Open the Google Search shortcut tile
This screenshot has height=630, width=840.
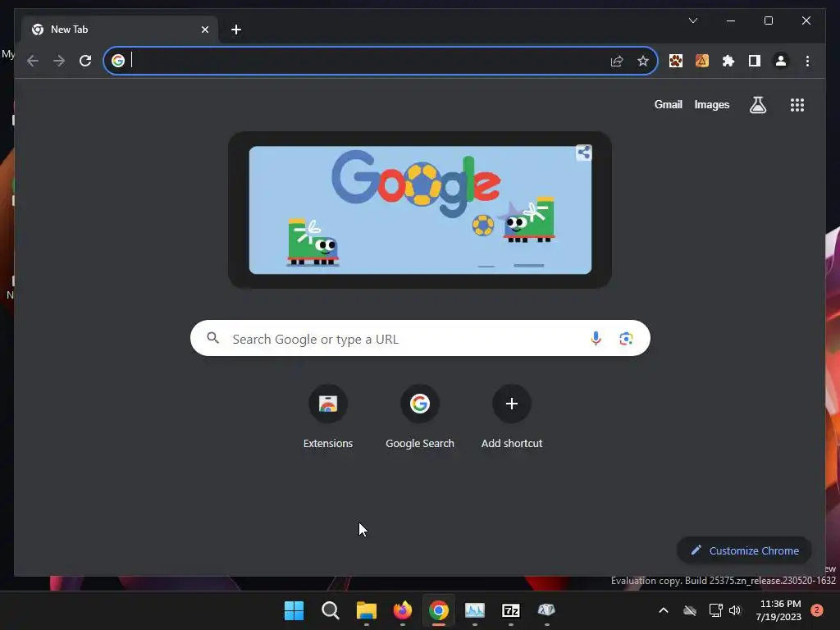tap(420, 418)
